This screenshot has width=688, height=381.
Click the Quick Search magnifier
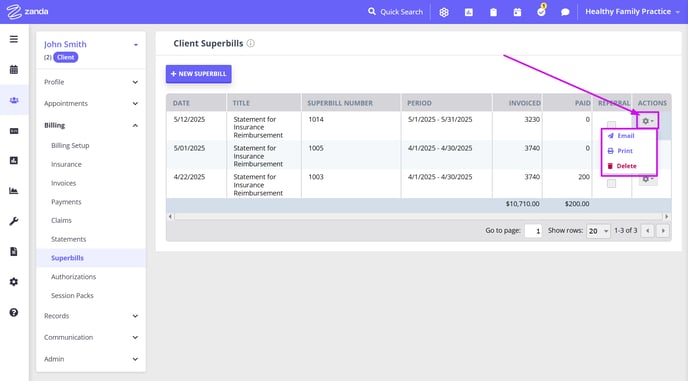point(372,11)
